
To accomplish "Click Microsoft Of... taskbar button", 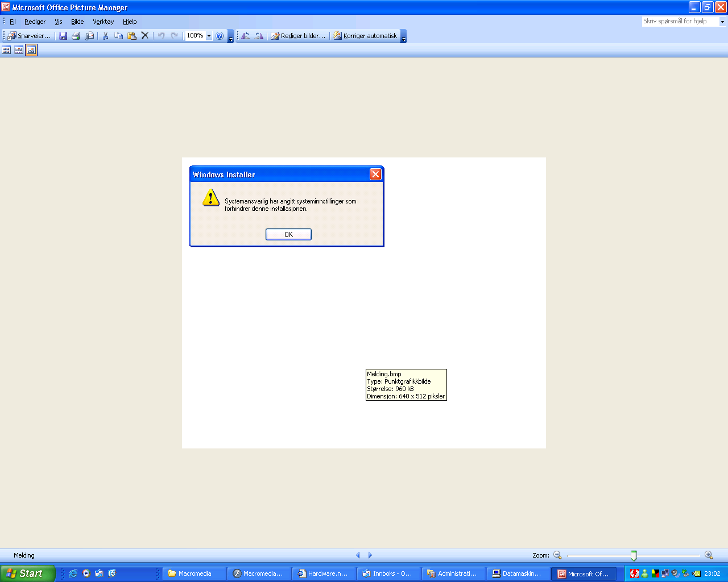I will point(584,573).
